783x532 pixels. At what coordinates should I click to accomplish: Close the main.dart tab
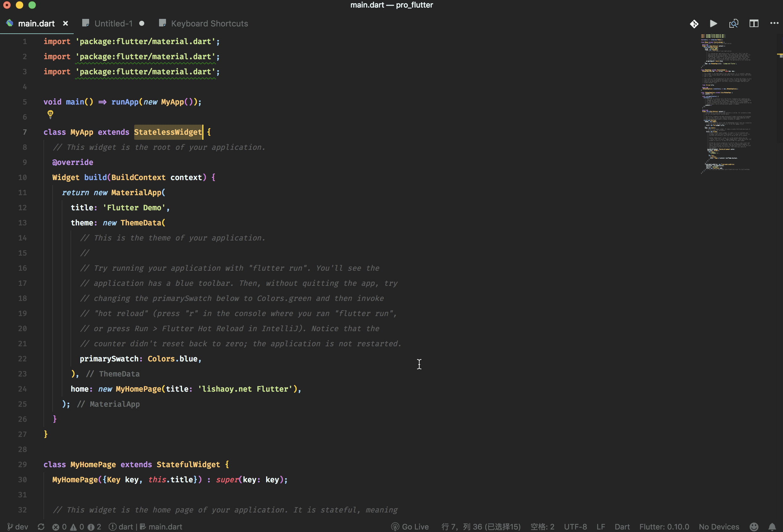66,24
